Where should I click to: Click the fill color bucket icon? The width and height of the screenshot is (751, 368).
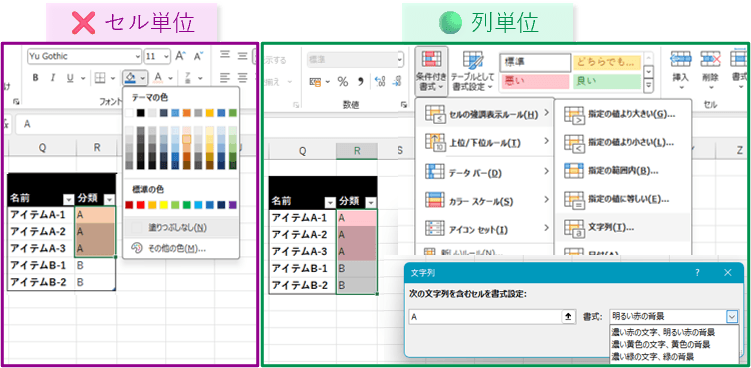click(129, 78)
